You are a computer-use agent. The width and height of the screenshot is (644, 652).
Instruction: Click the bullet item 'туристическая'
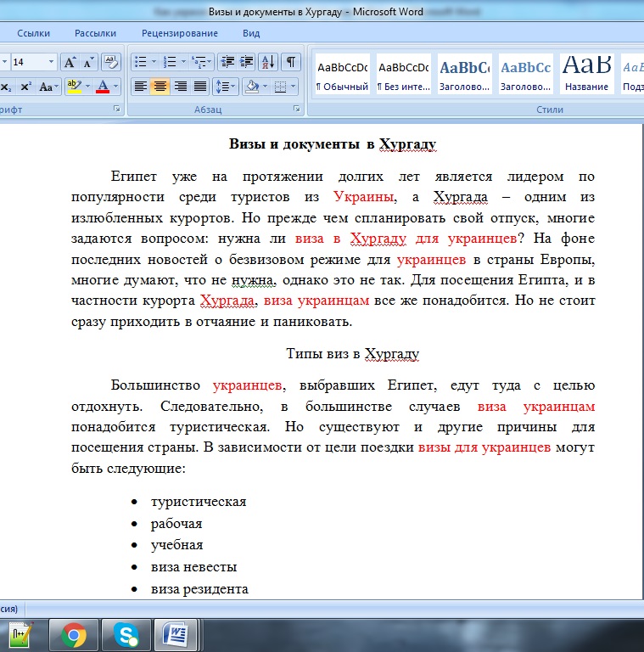pyautogui.click(x=199, y=502)
